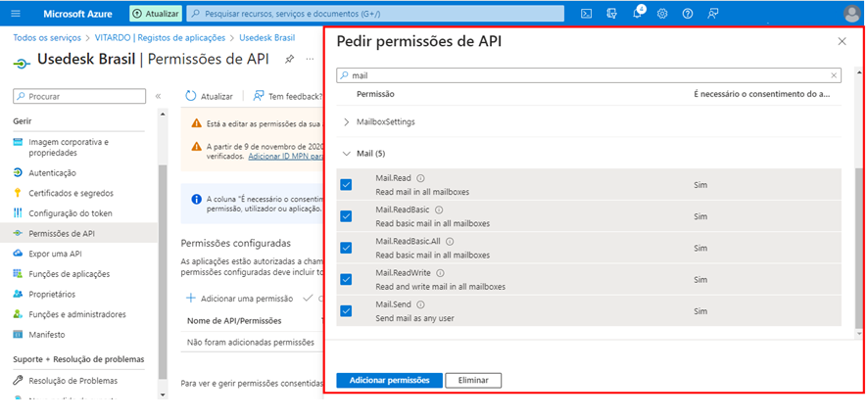Open the Azure portal hamburger menu
Screen dimensions: 868x419
15,14
